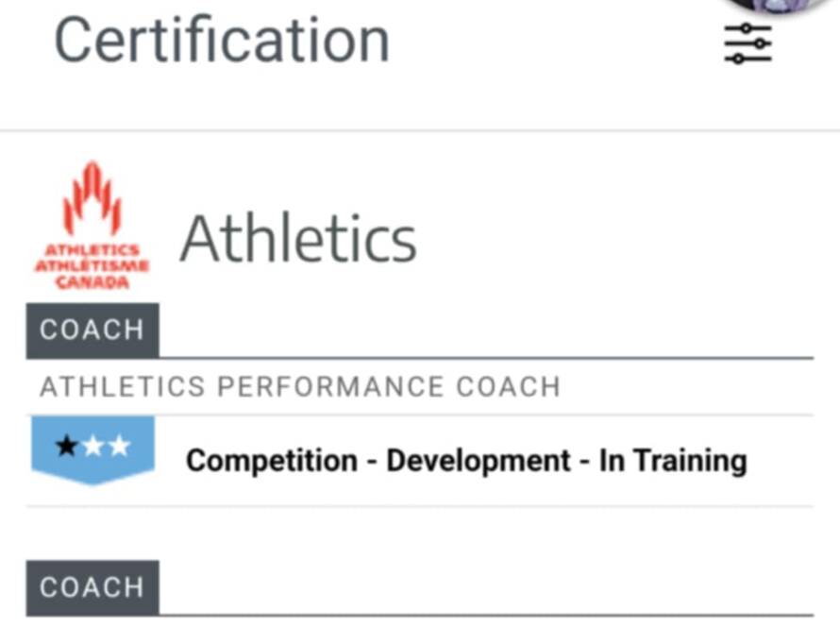Tap the last white star in badge
Screen dimensions: 840x627
point(119,446)
